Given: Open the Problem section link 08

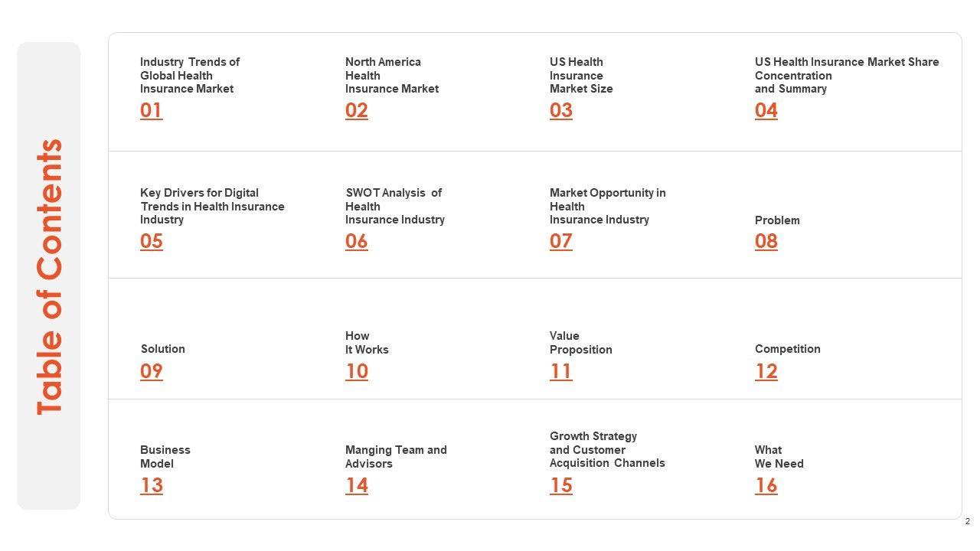Looking at the screenshot, I should (x=766, y=241).
